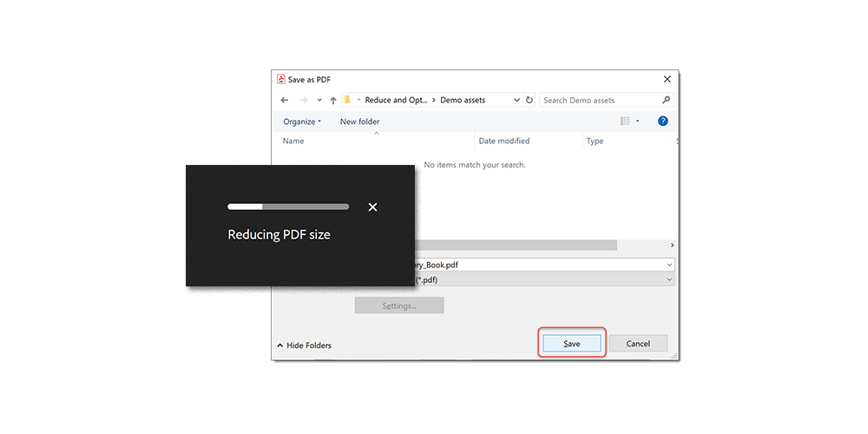
Task: Sort by the Name column header
Action: [293, 141]
